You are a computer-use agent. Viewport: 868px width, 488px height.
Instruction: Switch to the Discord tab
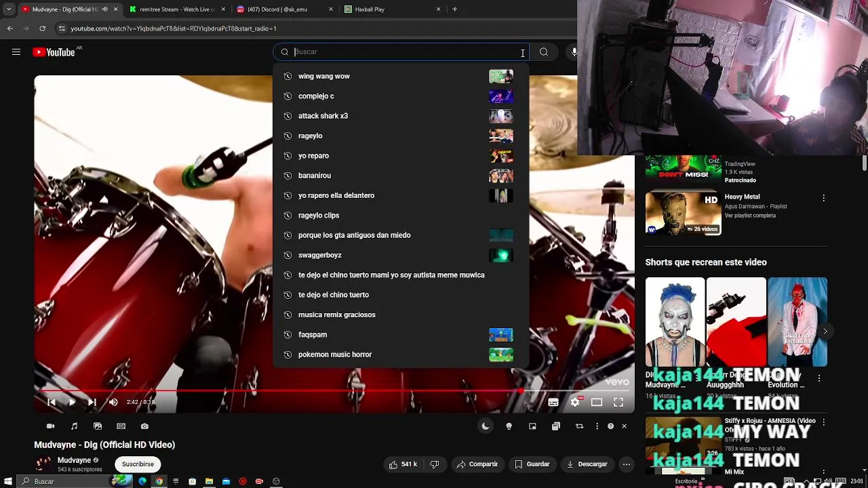click(285, 9)
